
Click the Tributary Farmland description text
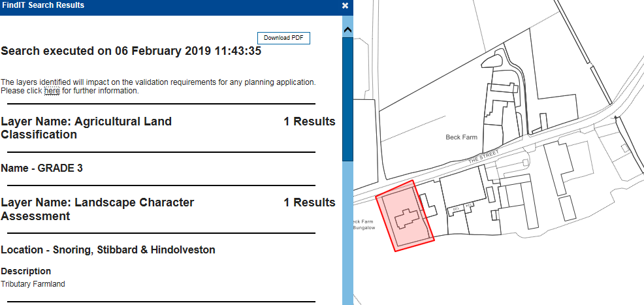point(33,284)
